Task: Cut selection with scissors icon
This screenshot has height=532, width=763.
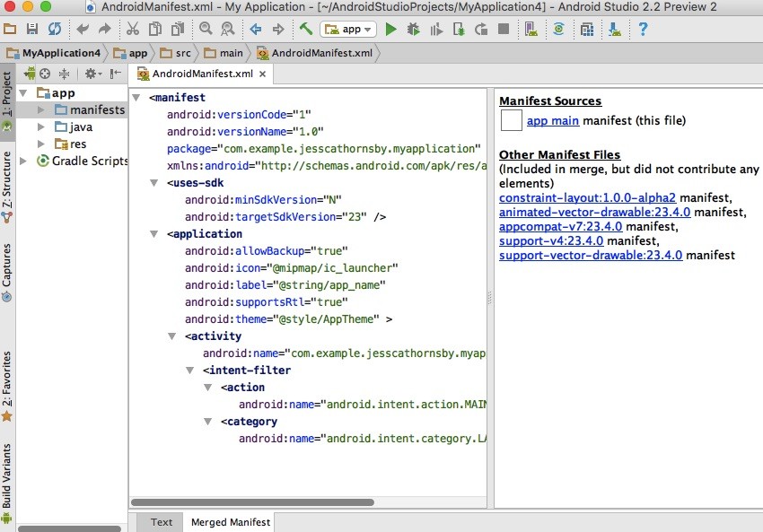Action: (x=132, y=30)
